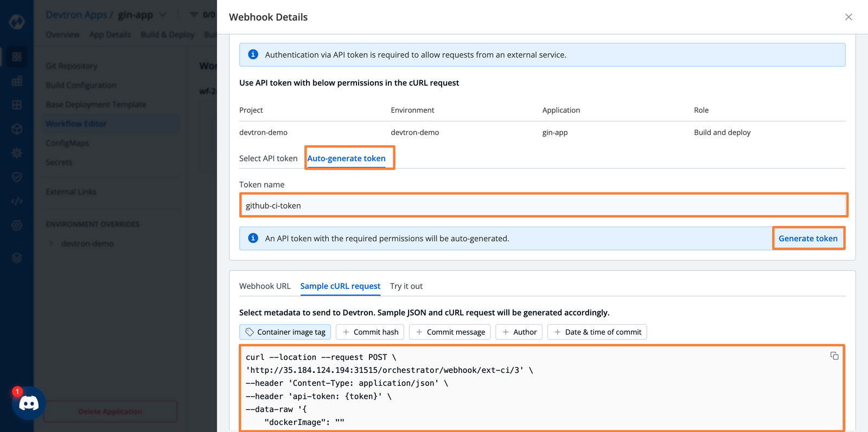Click the Sample cURL request tab
The width and height of the screenshot is (868, 432).
coord(340,286)
